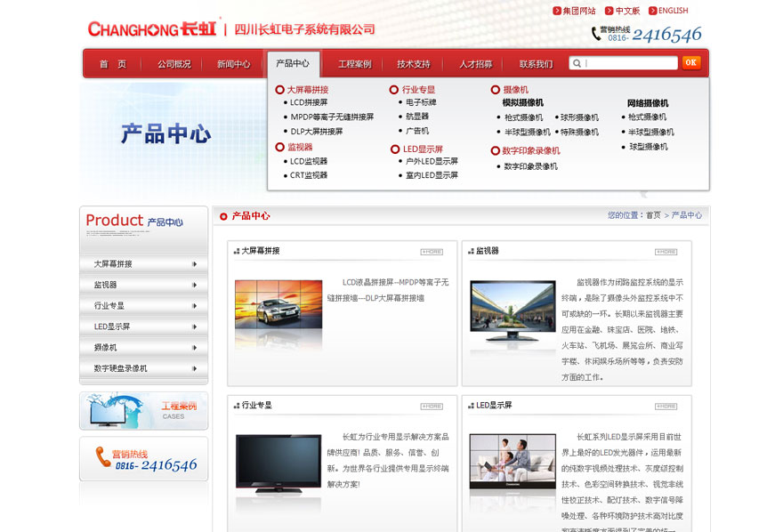Select 室内LED显示屏 entry
Screen dimensions: 783x532
coord(432,175)
